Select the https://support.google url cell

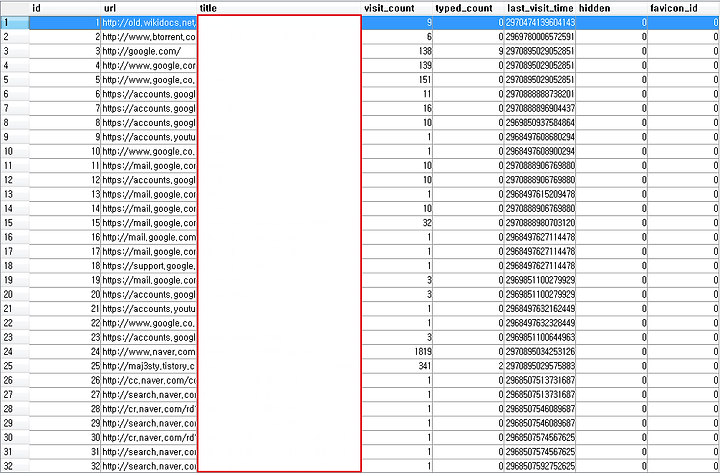coord(148,266)
